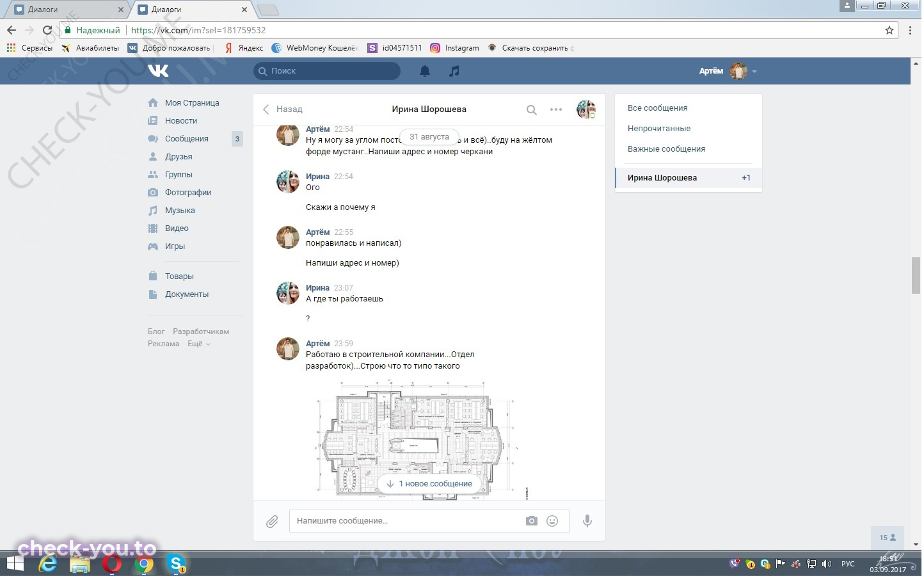Open Windows Start button
The image size is (924, 576).
(15, 563)
